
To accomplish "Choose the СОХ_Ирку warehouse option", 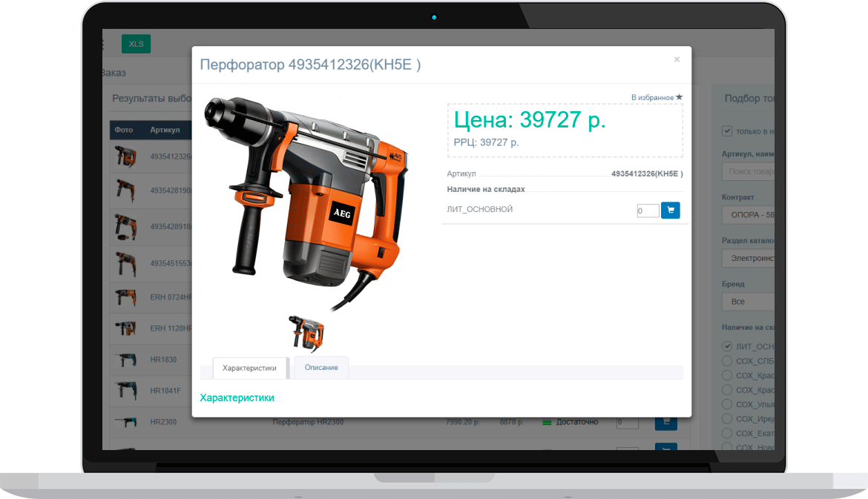I will coord(727,419).
